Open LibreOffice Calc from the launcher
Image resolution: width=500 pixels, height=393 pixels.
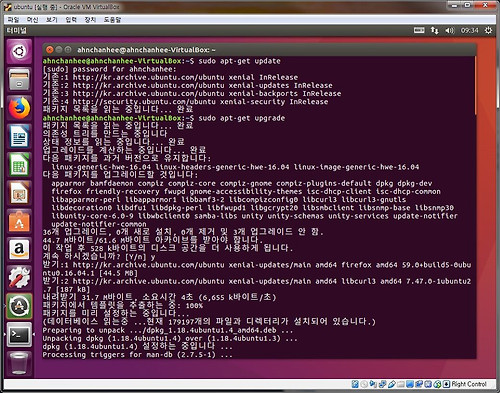pos(19,164)
